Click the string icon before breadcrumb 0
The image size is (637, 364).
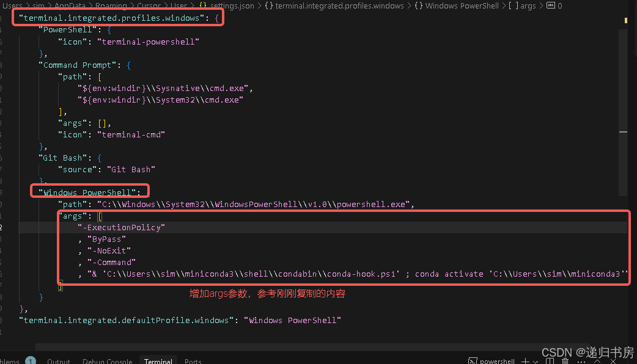[x=550, y=5]
